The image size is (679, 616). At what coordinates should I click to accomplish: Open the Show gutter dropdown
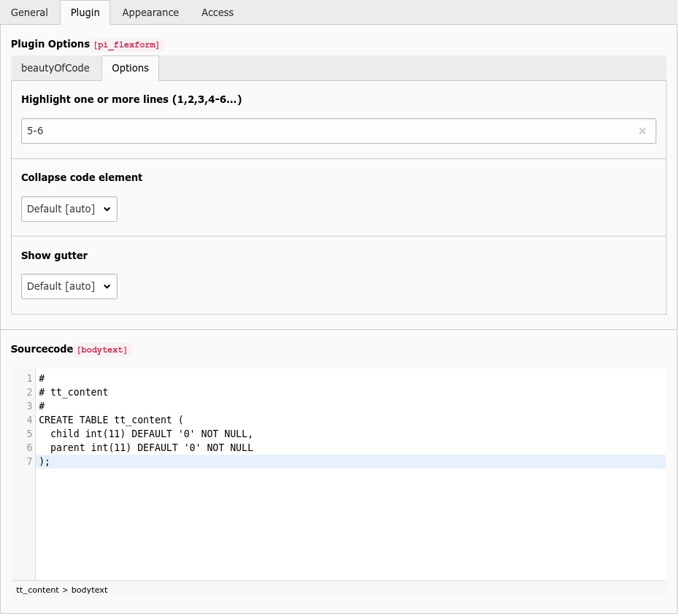(69, 286)
